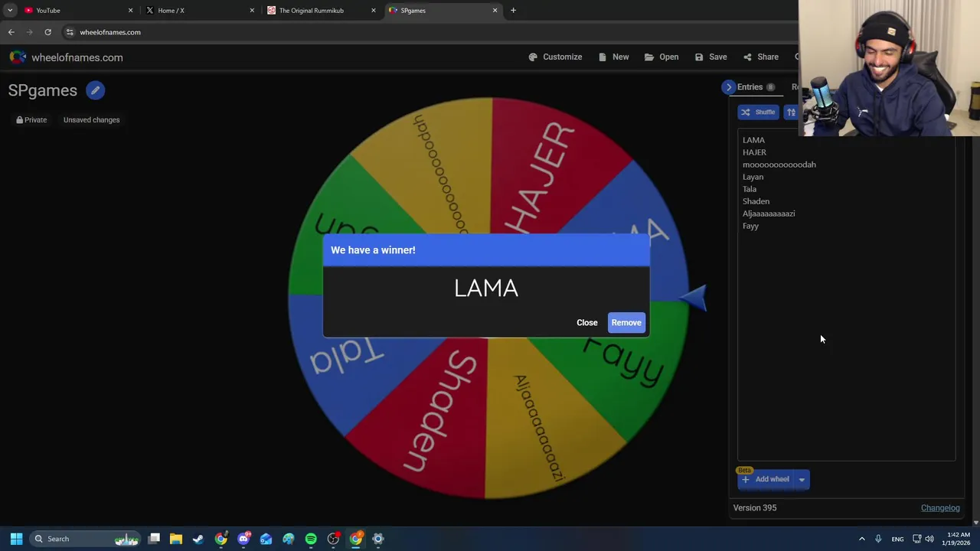The width and height of the screenshot is (980, 551).
Task: Remove LAMA from the wheel
Action: tap(626, 322)
